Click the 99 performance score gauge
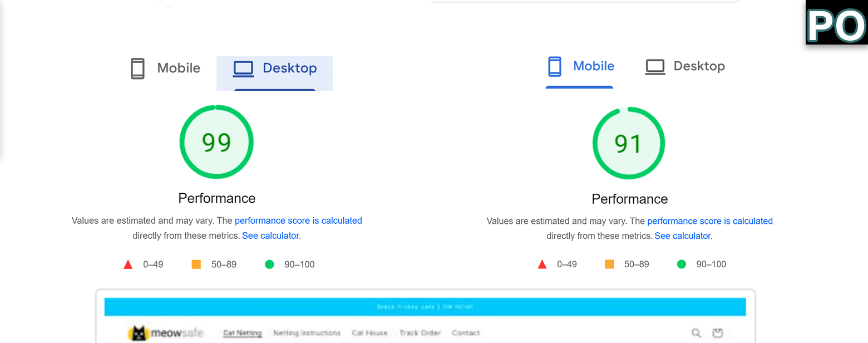This screenshot has height=343, width=868. (x=216, y=142)
